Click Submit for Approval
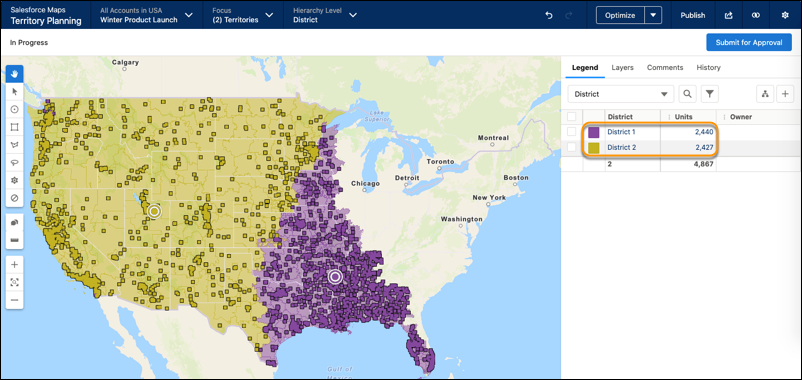The image size is (802, 380). point(749,42)
